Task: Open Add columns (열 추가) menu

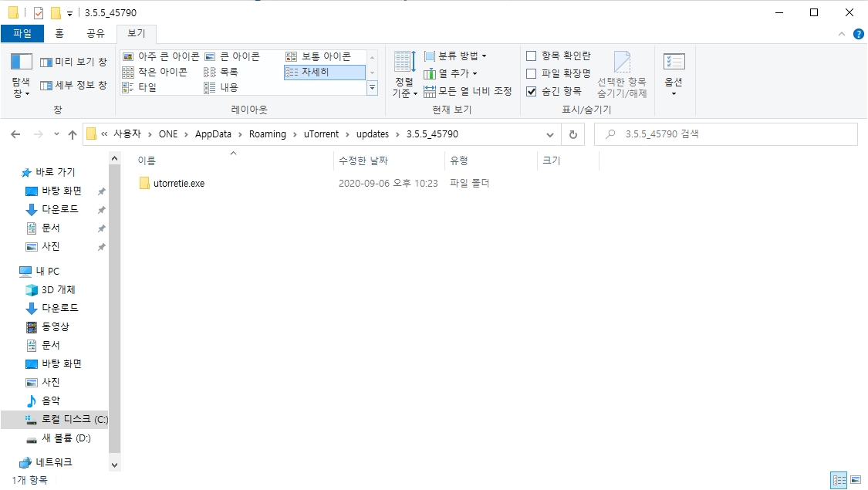Action: point(450,73)
